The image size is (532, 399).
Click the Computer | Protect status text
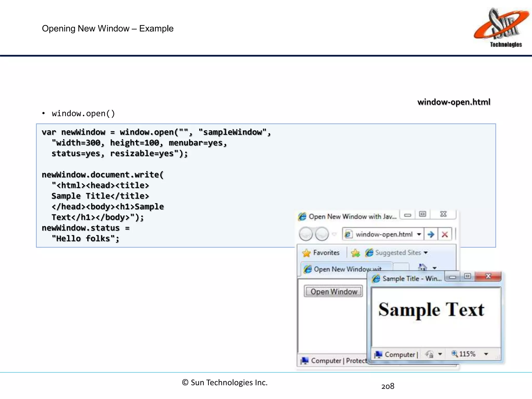339,361
